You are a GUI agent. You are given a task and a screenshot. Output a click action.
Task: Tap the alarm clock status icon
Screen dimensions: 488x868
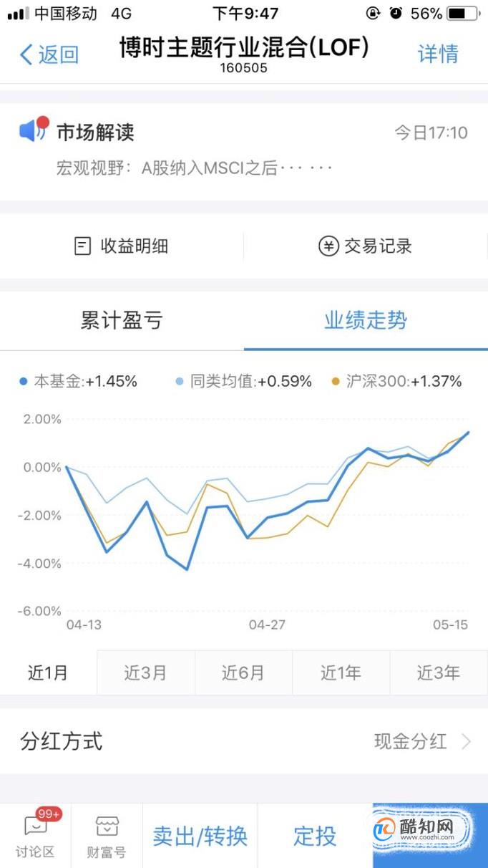point(396,13)
